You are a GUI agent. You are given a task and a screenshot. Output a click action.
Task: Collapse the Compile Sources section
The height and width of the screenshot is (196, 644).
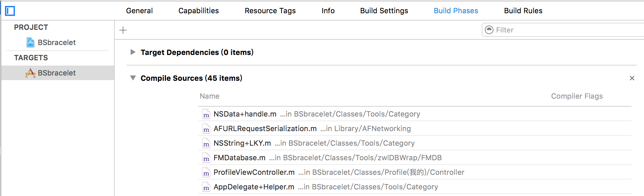tap(133, 78)
